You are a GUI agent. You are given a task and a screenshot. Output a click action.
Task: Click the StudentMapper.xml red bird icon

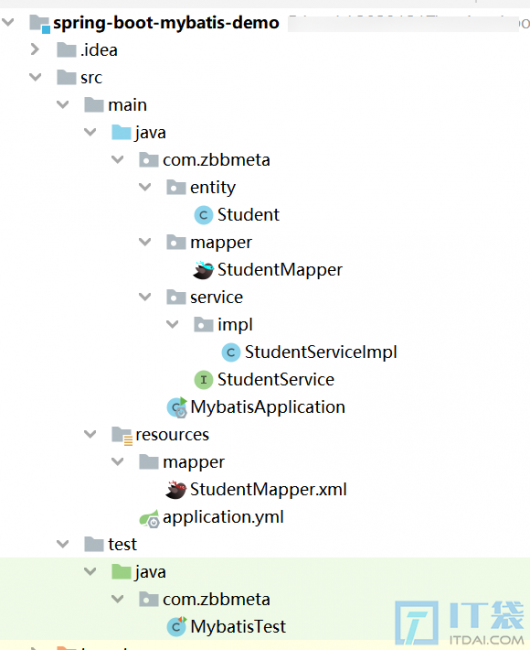(176, 490)
